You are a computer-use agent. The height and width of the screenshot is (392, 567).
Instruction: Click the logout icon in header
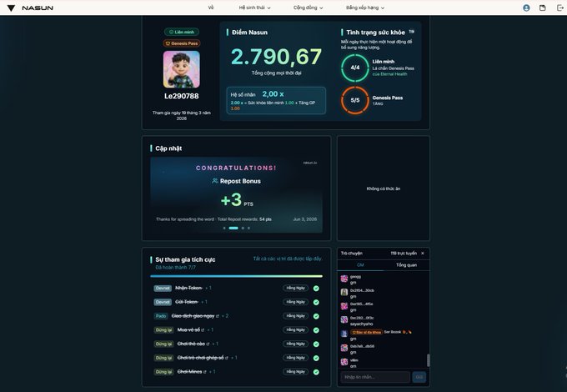559,8
